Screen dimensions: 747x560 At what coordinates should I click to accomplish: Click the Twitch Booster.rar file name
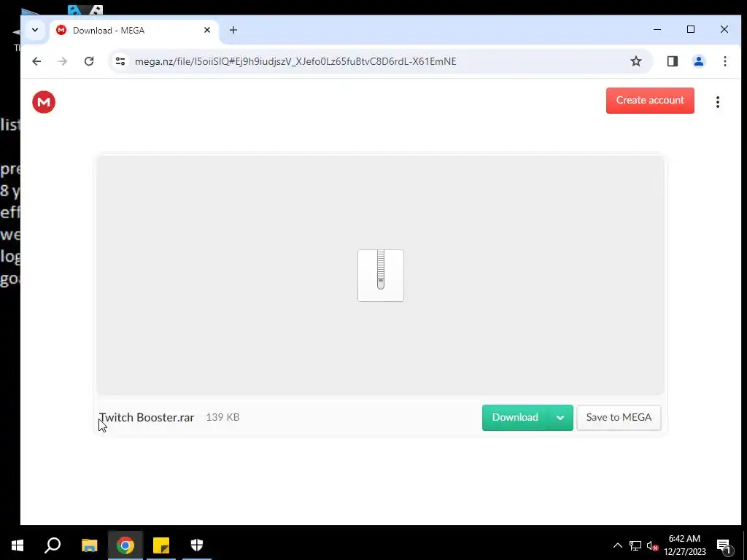tap(147, 417)
